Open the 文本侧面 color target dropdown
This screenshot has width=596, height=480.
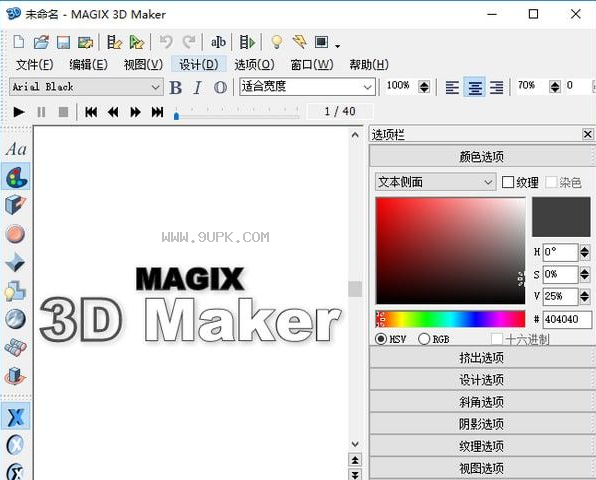[x=436, y=182]
